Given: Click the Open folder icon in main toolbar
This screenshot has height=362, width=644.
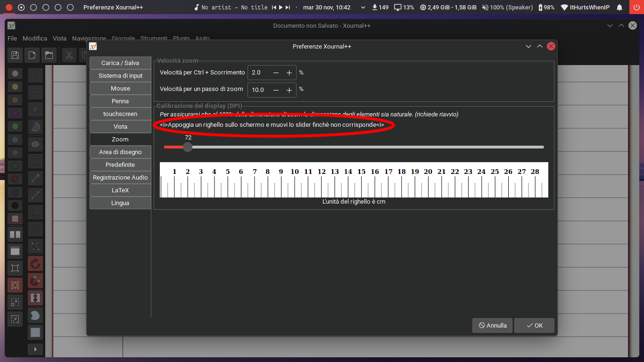Looking at the screenshot, I should tap(49, 55).
